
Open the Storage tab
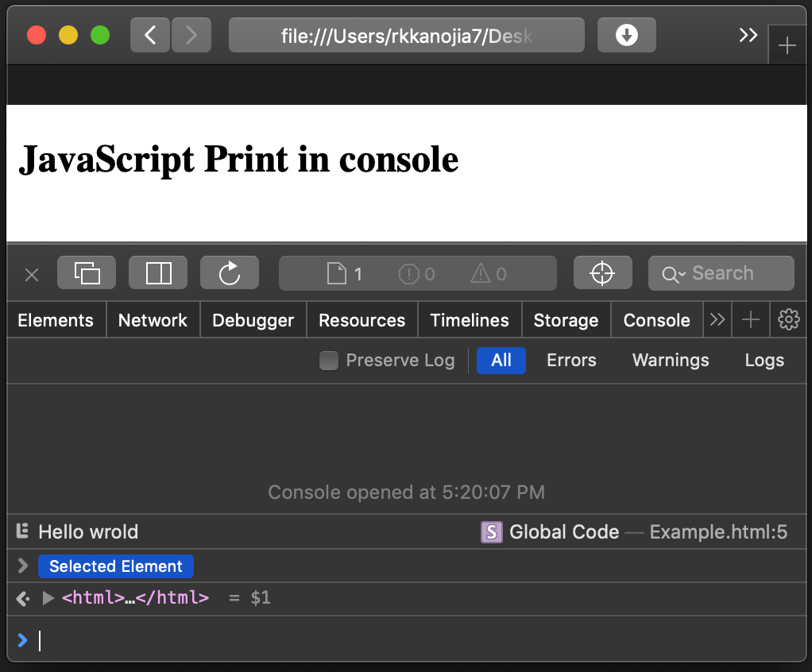click(x=566, y=319)
